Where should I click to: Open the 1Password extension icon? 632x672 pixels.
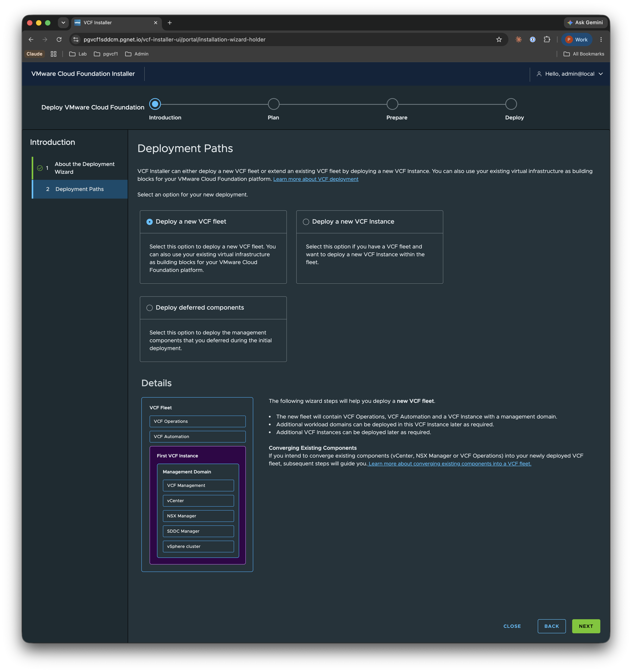click(533, 39)
